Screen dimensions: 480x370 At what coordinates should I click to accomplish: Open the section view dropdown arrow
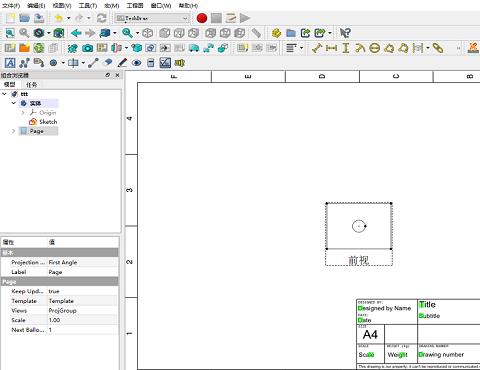click(x=126, y=48)
